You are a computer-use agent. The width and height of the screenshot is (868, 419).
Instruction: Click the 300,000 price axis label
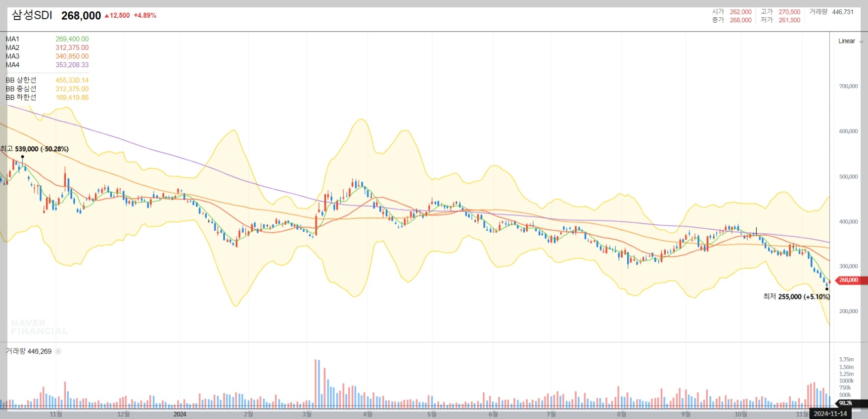(x=848, y=266)
